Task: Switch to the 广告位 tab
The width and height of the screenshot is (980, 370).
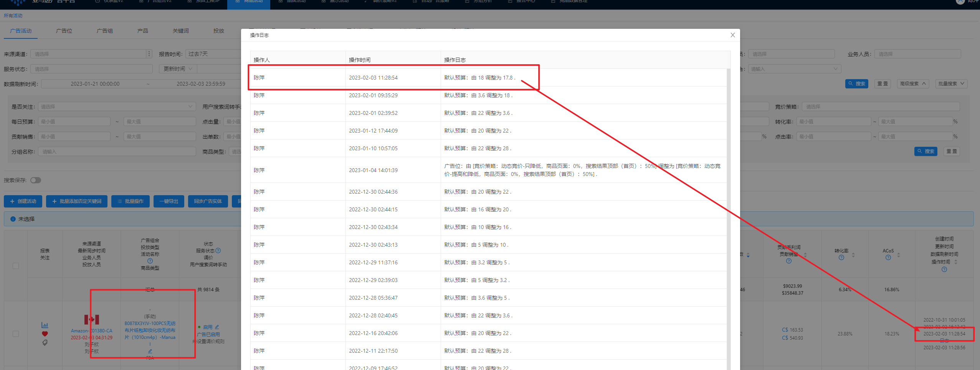Action: click(x=64, y=31)
